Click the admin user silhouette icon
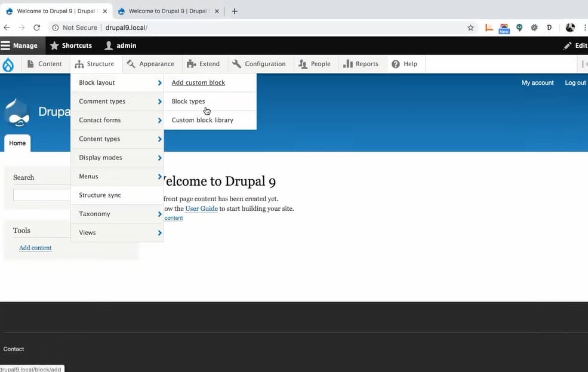The height and width of the screenshot is (372, 588). tap(109, 45)
